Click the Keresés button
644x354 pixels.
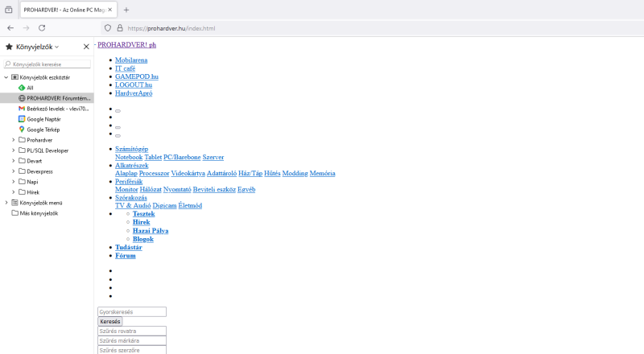[110, 322]
